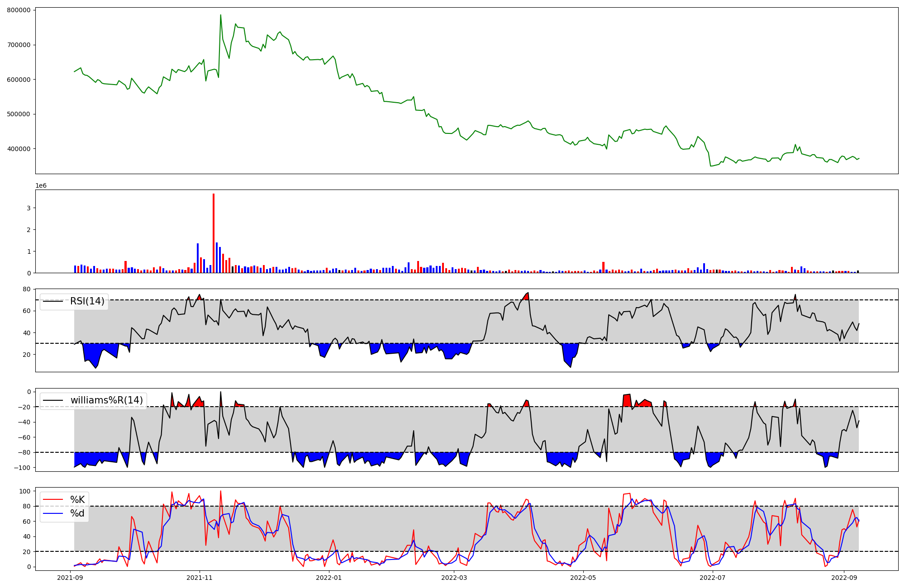Click the 800000 price axis label
Viewport: 905px width, 588px height.
(19, 10)
